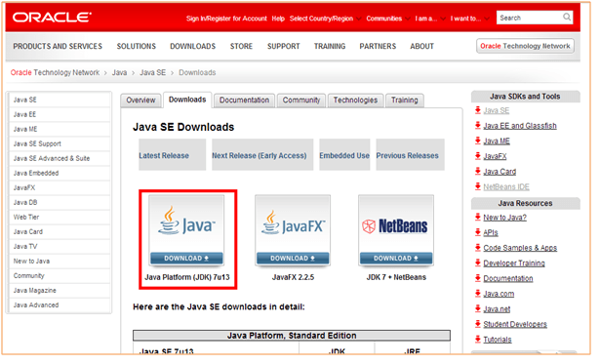This screenshot has width=600, height=364.
Task: Click red download arrow beside Java EE and Glassfish
Action: point(477,125)
